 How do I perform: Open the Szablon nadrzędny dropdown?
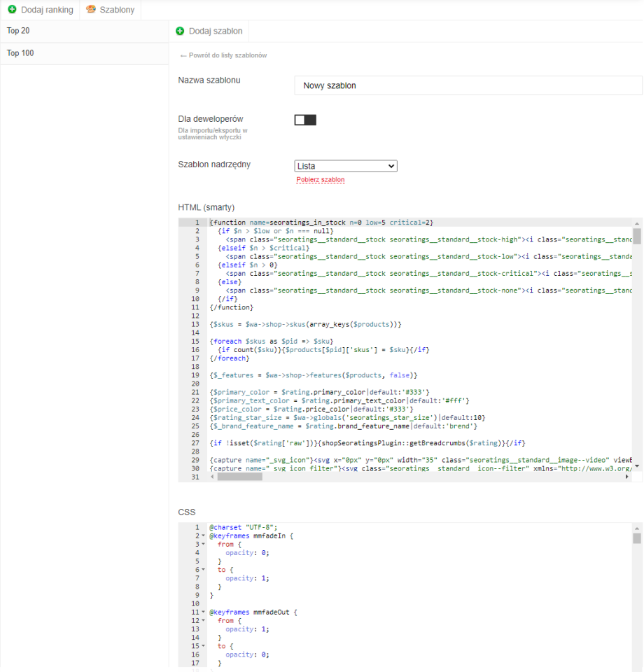(x=346, y=166)
